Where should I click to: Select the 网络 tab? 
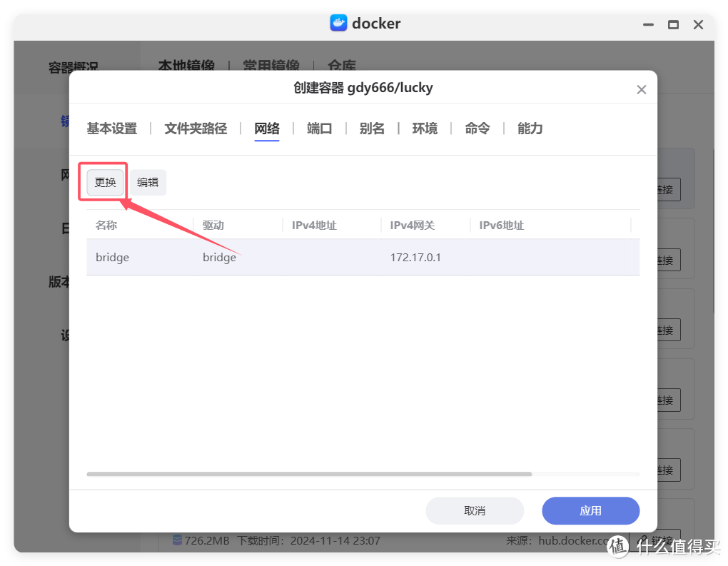(x=267, y=128)
